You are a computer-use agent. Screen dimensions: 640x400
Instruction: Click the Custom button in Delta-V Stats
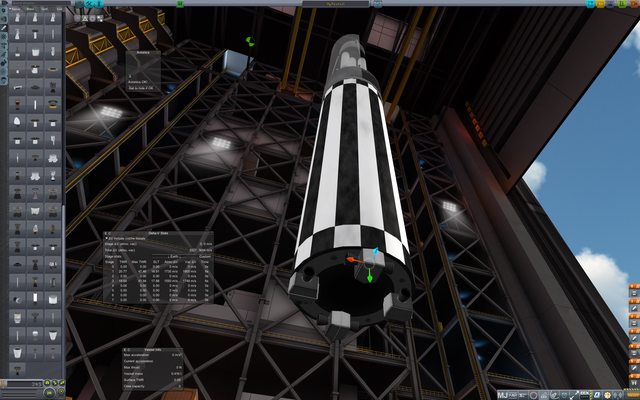point(205,256)
